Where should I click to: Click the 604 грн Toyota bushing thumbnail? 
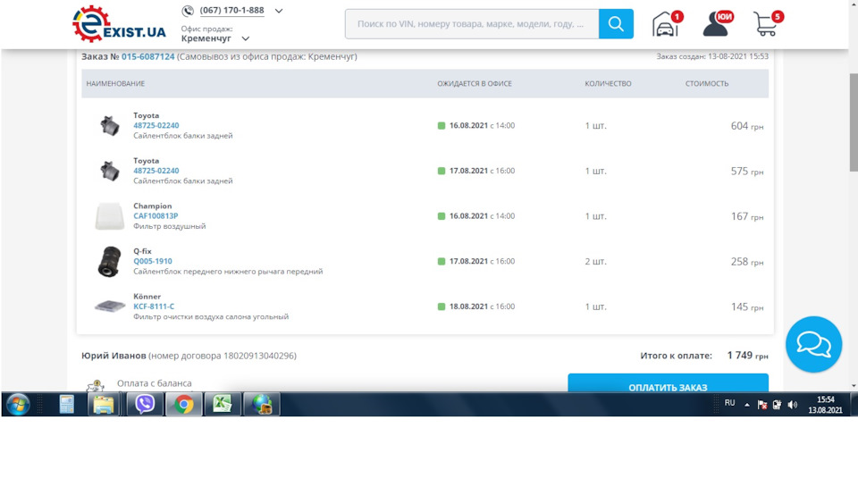point(109,126)
